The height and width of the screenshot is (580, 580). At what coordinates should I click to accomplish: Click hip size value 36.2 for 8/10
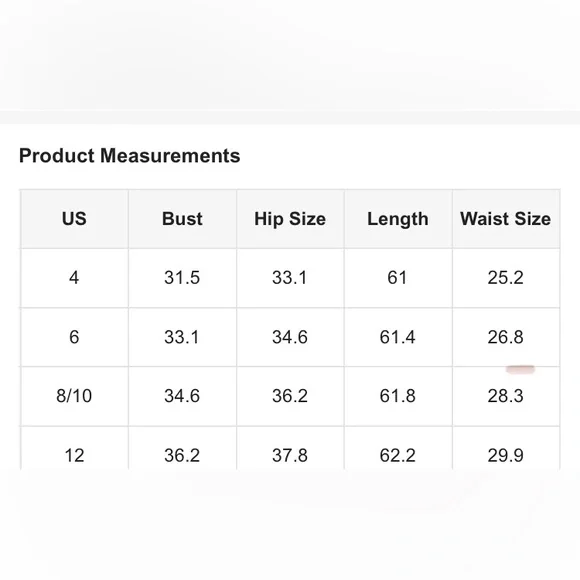(x=290, y=396)
